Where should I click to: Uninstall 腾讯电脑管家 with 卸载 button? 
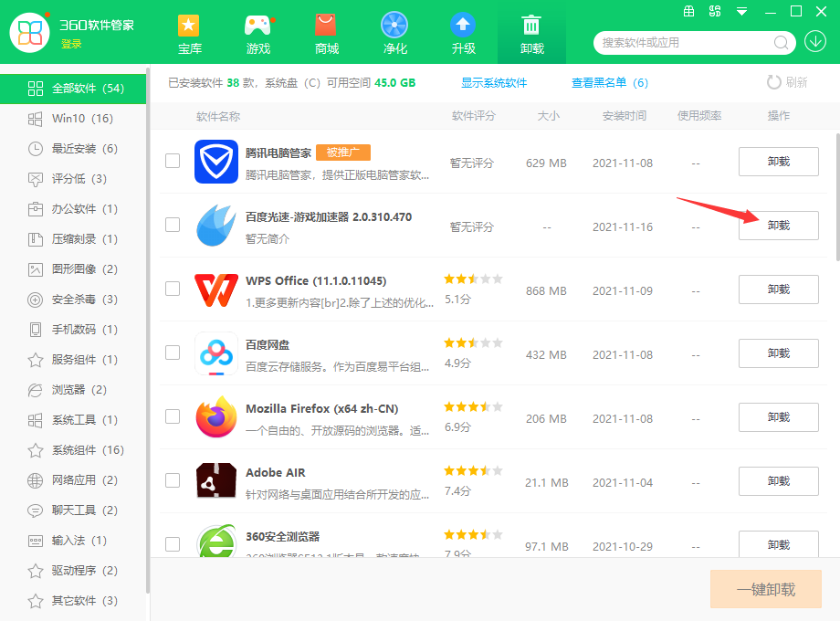click(779, 162)
